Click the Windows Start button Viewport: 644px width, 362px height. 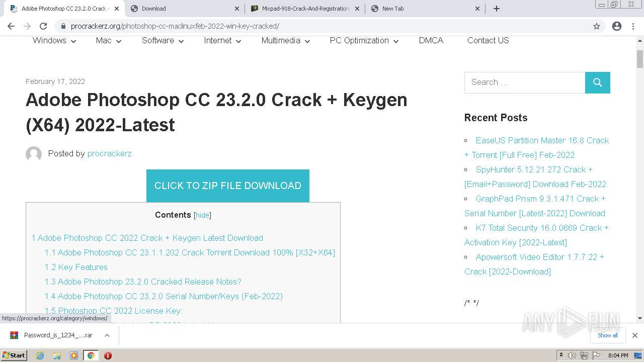(x=14, y=355)
